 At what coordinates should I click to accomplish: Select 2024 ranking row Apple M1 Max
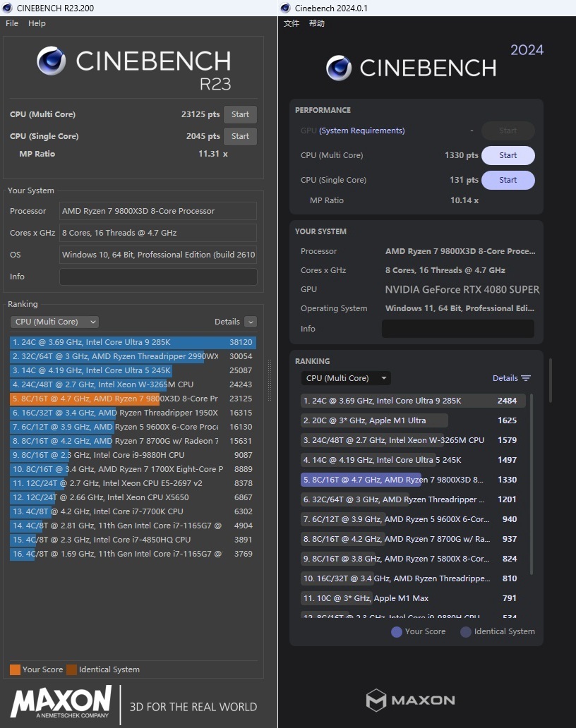413,598
